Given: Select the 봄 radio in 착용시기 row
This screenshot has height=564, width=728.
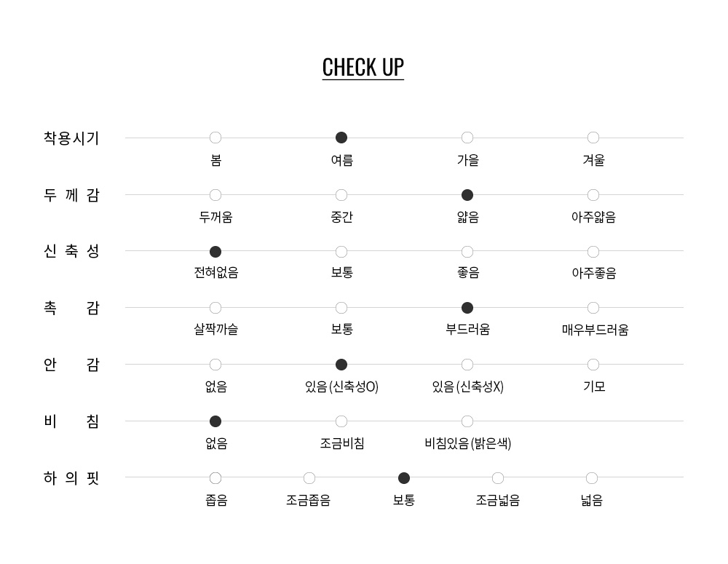Looking at the screenshot, I should click(x=215, y=138).
